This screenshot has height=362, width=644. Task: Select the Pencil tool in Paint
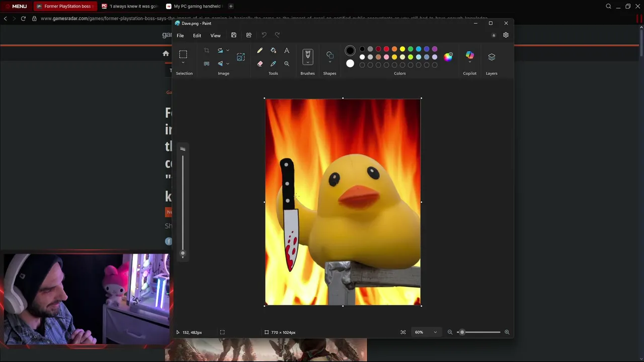coord(260,51)
